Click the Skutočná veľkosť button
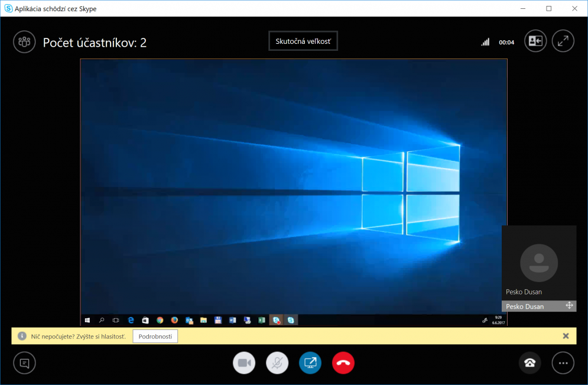Image resolution: width=588 pixels, height=385 pixels. click(303, 41)
